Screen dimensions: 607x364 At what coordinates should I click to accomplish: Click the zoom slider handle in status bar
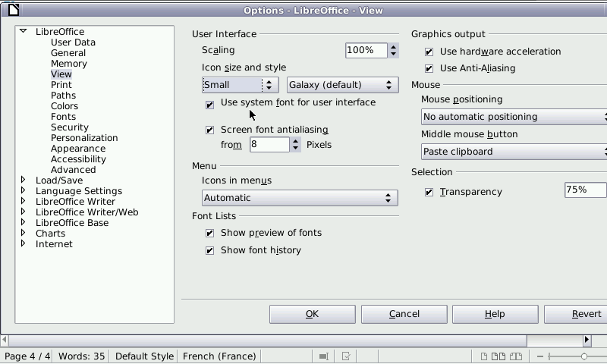pos(583,356)
